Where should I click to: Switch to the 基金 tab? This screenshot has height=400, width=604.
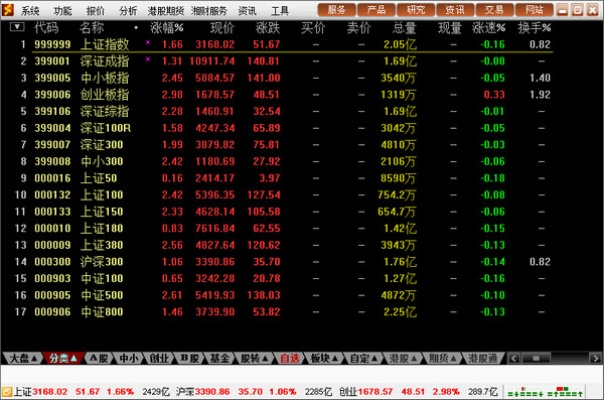pos(220,358)
